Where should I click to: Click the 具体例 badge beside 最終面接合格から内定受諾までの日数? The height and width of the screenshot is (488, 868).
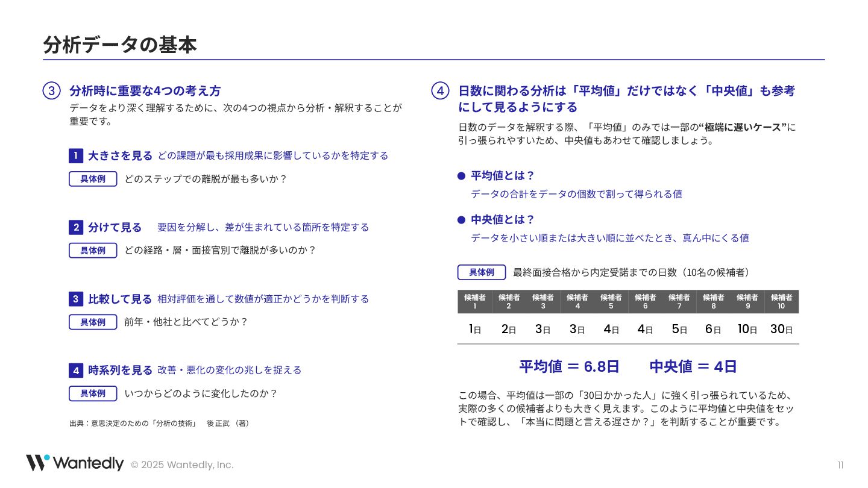pyautogui.click(x=482, y=272)
